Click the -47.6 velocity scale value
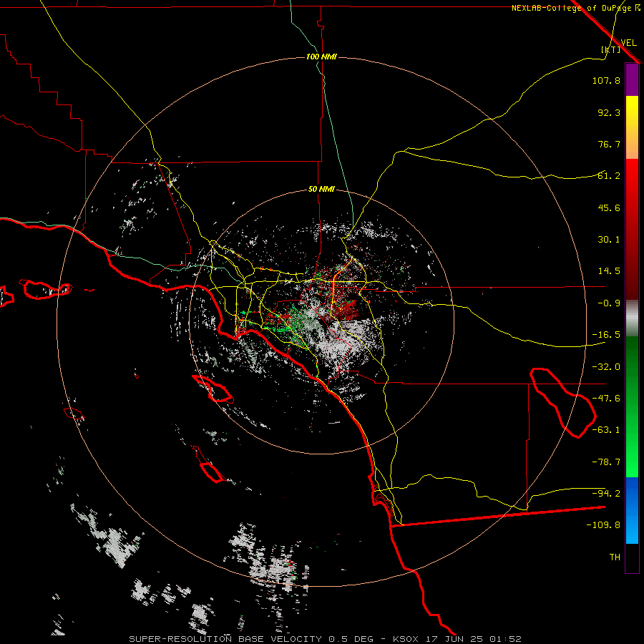Image resolution: width=644 pixels, height=644 pixels. coord(606,399)
